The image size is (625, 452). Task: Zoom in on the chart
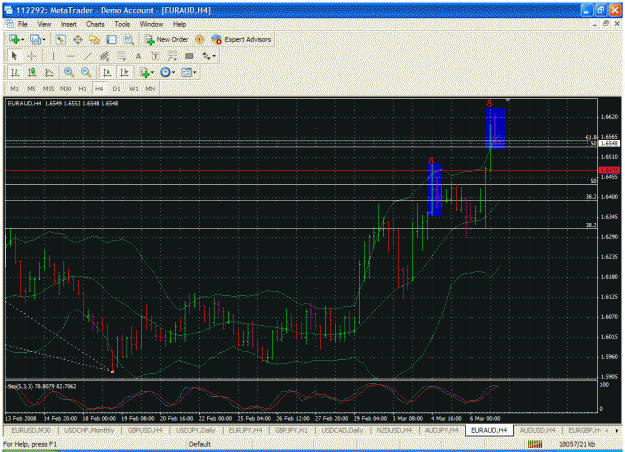[69, 72]
